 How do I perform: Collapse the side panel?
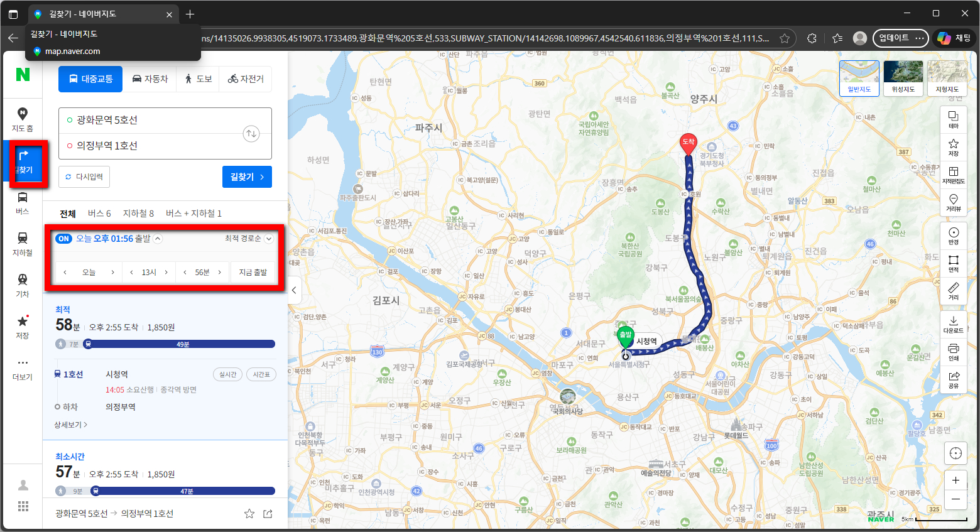(293, 290)
